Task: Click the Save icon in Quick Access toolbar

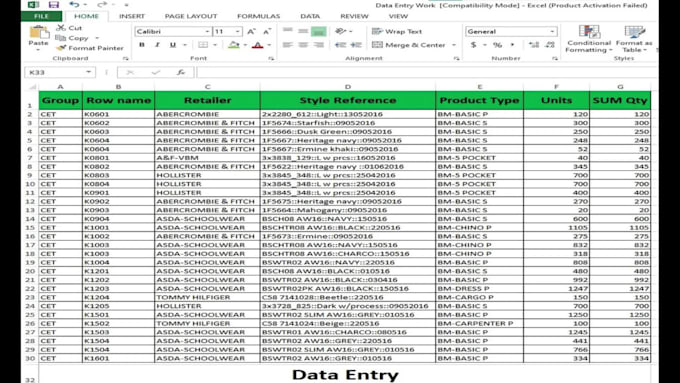Action: click(53, 5)
